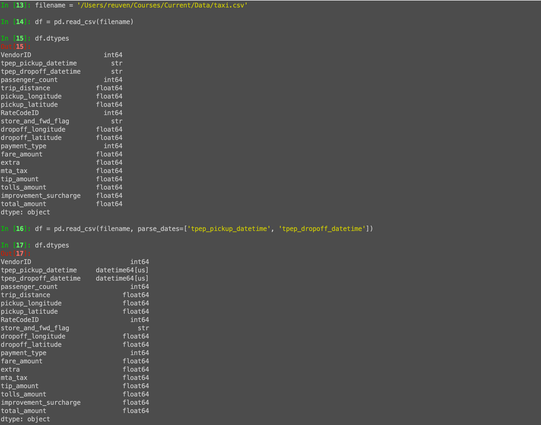Click int64 beside VendorID in Out[17]
Image resolution: width=541 pixels, height=425 pixels.
[139, 262]
